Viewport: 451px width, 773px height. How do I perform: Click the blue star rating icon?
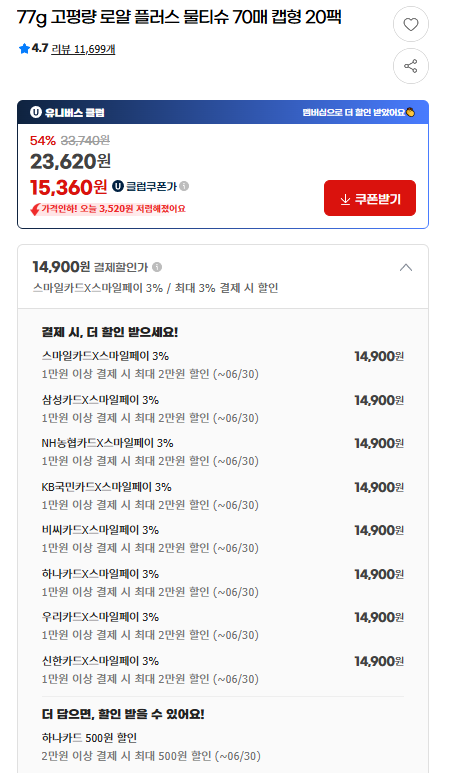pos(24,49)
